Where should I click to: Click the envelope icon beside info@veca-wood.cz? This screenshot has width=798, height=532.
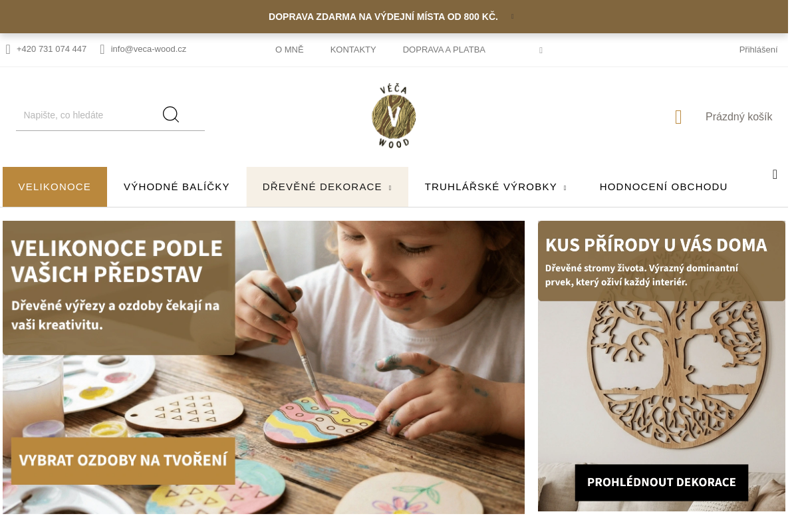(x=102, y=49)
